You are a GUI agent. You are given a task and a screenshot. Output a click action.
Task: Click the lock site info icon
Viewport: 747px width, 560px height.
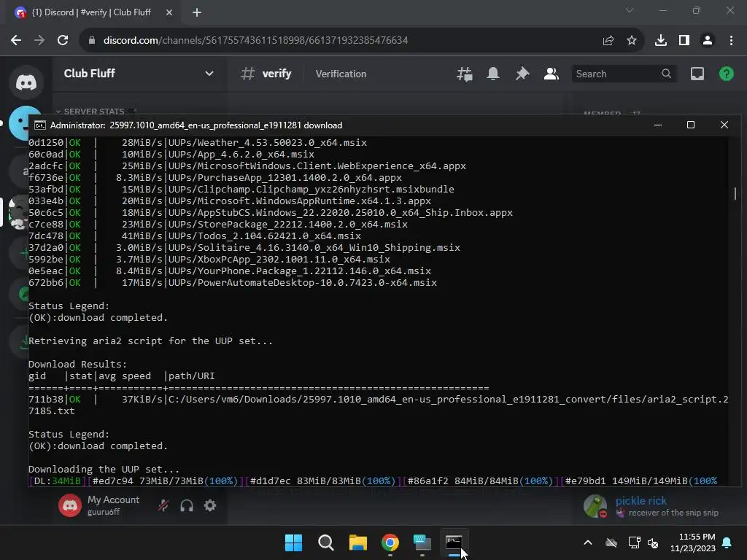tap(92, 41)
